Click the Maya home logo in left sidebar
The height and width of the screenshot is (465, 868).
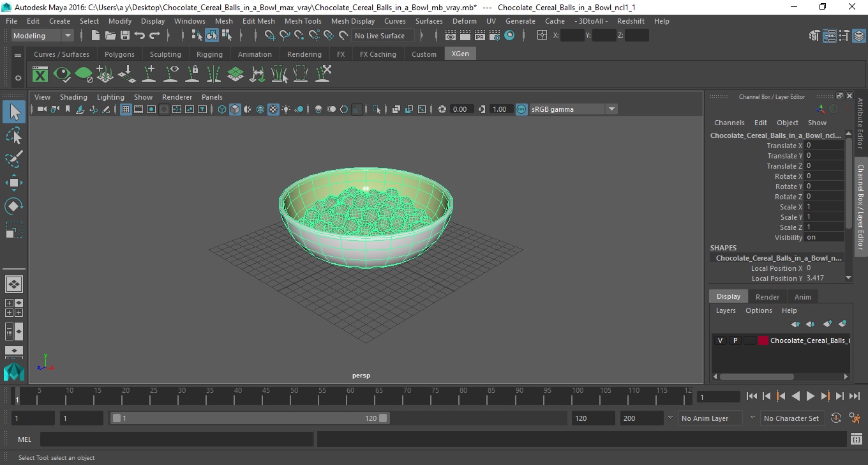13,372
